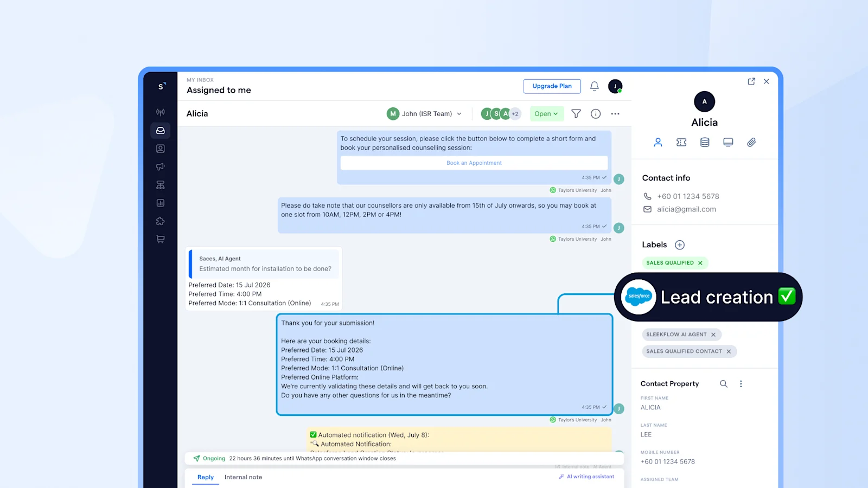868x488 pixels.
Task: Open the megaphone Campaigns icon
Action: pos(161,166)
